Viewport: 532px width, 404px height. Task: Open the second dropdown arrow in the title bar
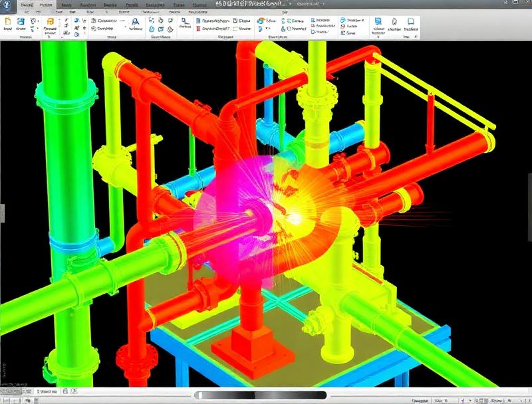coord(323,4)
